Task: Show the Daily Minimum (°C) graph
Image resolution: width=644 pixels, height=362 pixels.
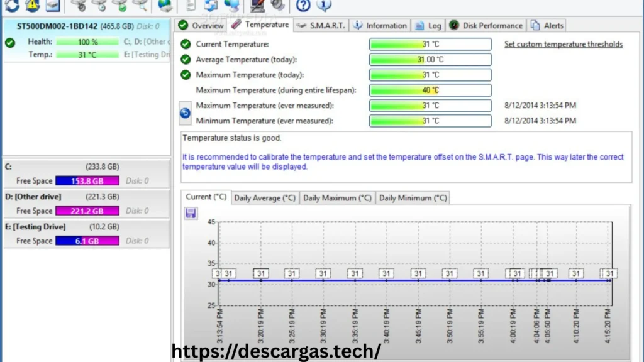Action: (x=413, y=198)
